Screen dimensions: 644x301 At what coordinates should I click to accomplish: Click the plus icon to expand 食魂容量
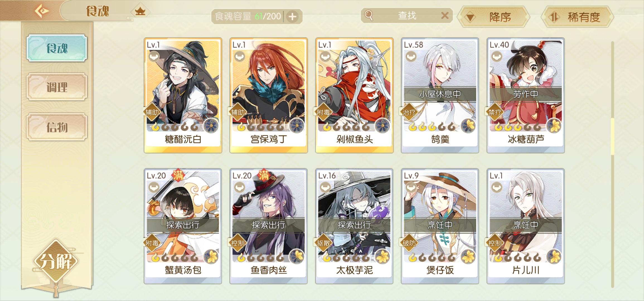292,17
